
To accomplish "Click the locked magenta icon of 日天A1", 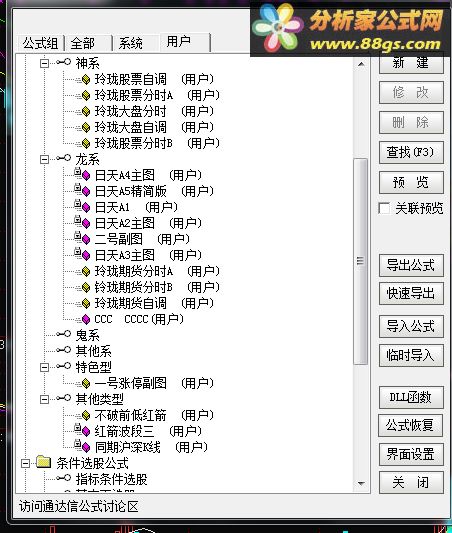I will click(x=83, y=207).
